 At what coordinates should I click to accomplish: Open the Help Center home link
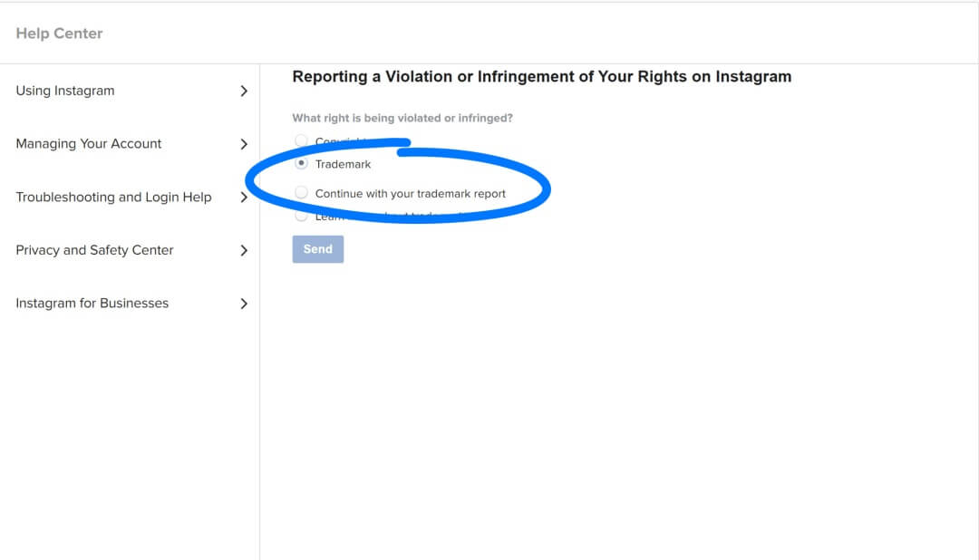point(59,34)
